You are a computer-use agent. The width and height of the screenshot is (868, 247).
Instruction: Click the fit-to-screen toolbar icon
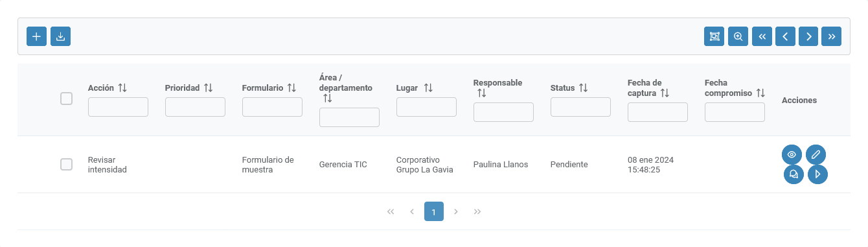[x=714, y=36]
